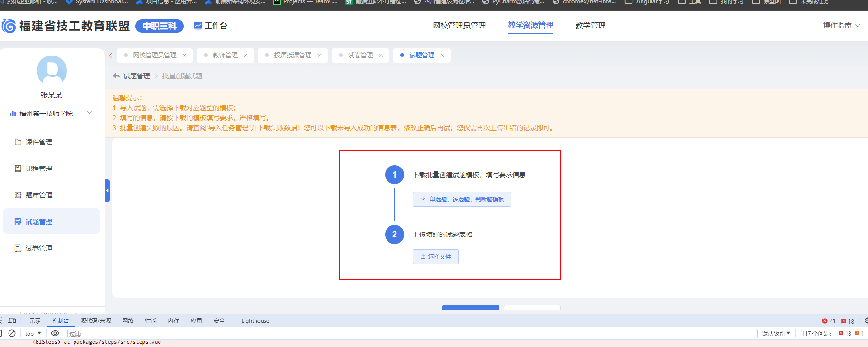
Task: Open the 控制台 DevTools tab
Action: pos(60,321)
